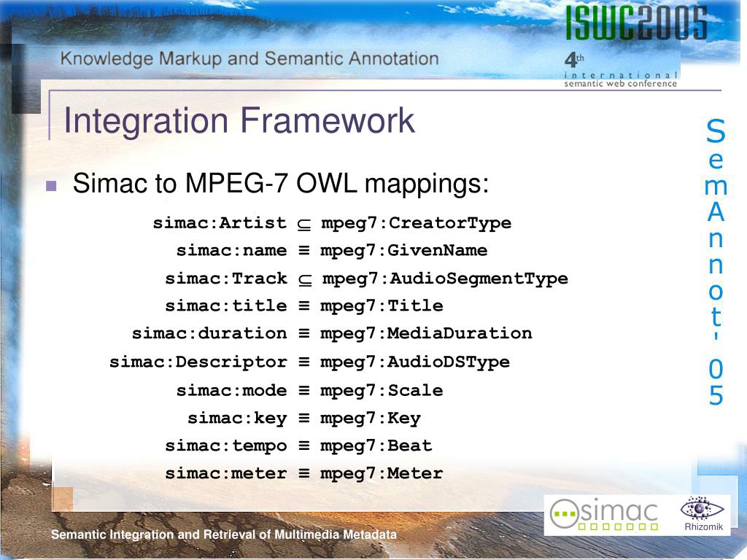Click the simac:tempo term
Image resolution: width=747 pixels, height=560 pixels.
click(226, 446)
